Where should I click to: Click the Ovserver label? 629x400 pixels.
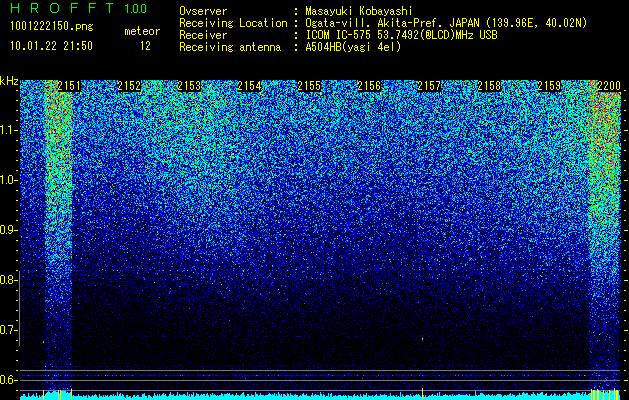(x=203, y=11)
